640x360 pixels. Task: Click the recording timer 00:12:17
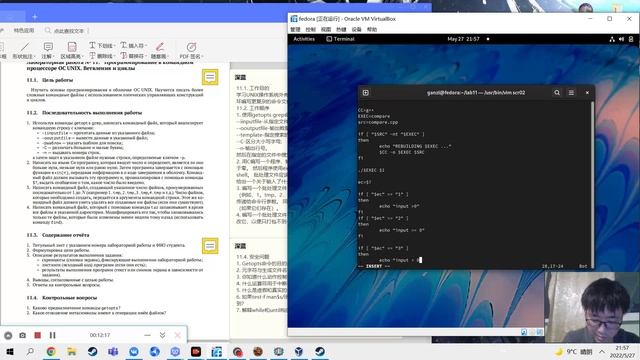point(100,335)
